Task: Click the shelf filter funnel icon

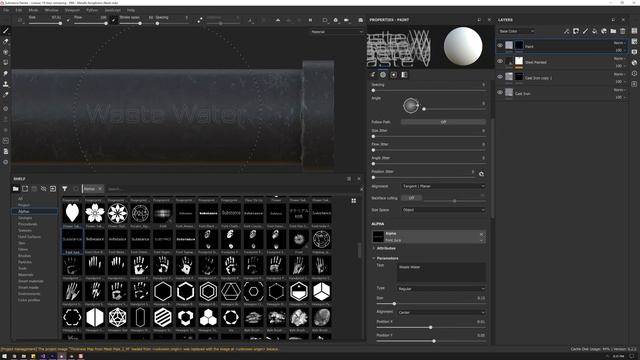Action: point(64,189)
